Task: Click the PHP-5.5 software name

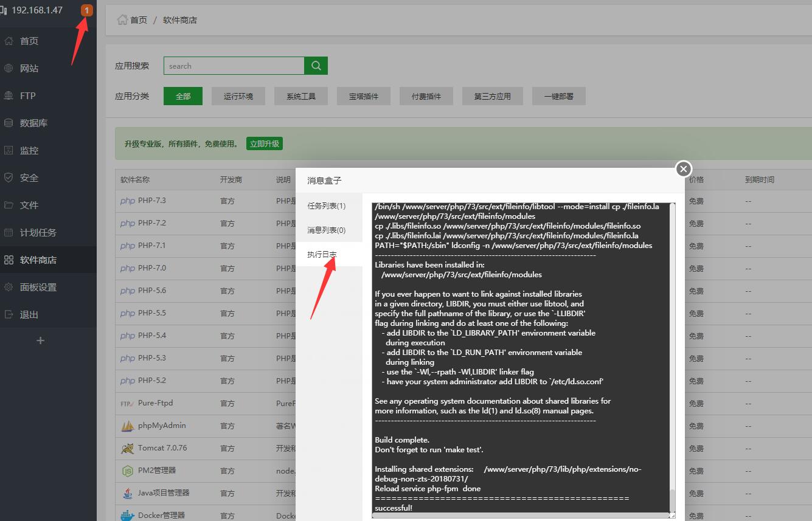Action: (151, 313)
